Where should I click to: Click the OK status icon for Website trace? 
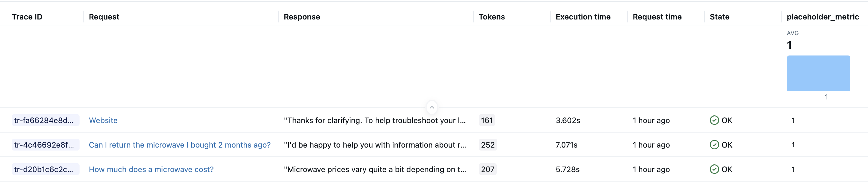coord(714,120)
